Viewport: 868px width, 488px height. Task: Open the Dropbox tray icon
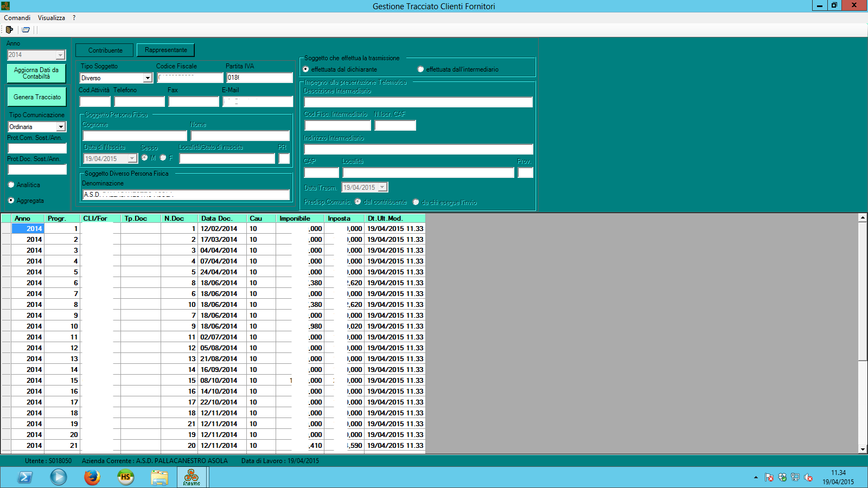(x=782, y=477)
